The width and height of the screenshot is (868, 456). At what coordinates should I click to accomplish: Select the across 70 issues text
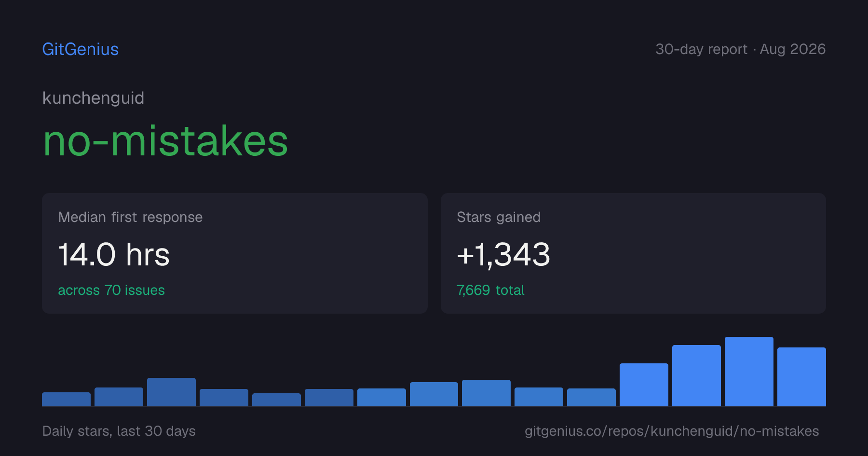(111, 290)
